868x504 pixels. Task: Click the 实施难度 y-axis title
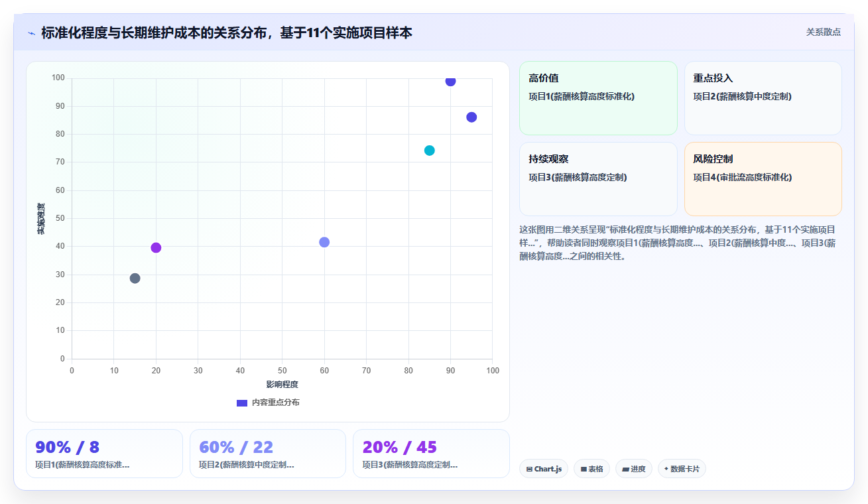(41, 219)
